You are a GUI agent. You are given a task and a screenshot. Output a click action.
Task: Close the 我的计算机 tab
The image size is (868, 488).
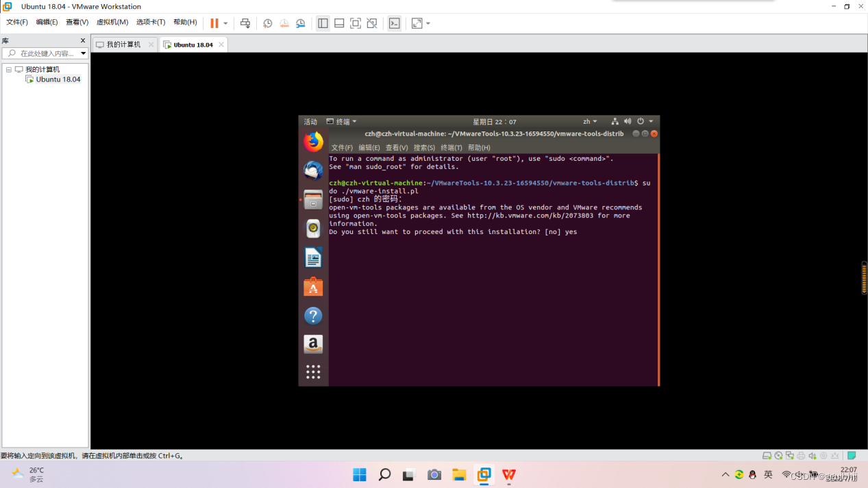151,44
